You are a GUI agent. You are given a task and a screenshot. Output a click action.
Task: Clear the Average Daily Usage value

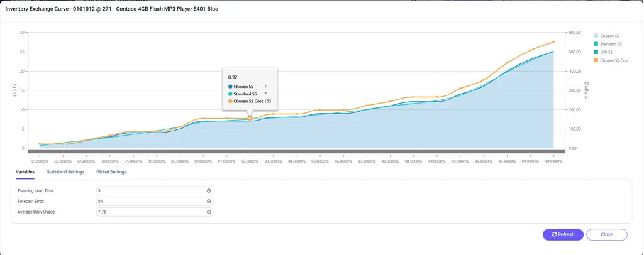tap(209, 212)
